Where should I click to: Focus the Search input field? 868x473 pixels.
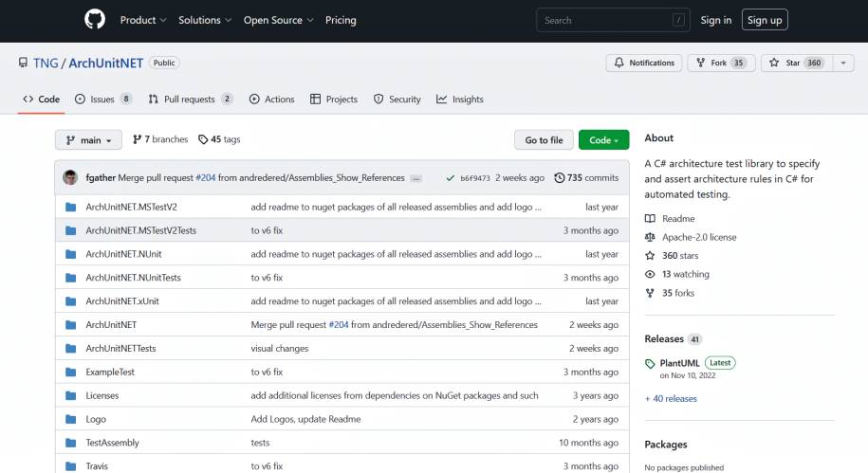[x=613, y=20]
